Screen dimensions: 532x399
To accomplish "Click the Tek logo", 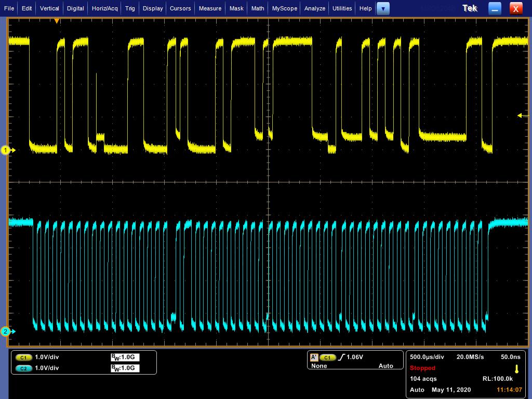I will (470, 8).
